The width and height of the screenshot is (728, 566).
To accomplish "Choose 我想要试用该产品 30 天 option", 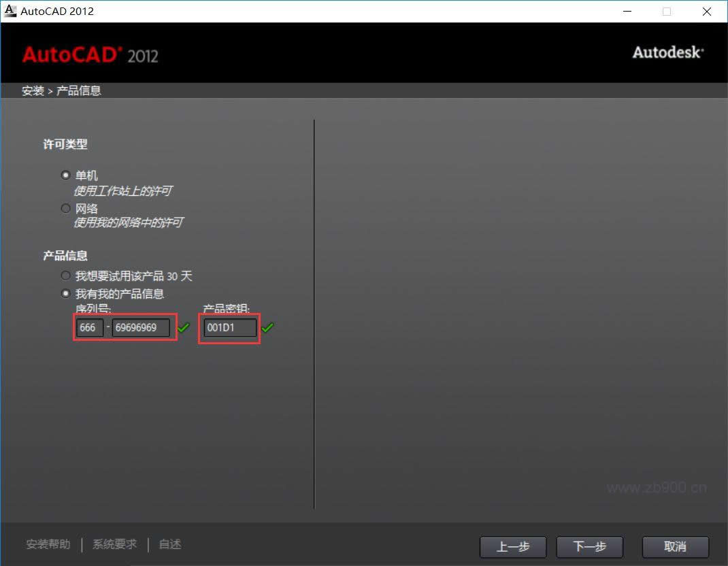I will (65, 276).
